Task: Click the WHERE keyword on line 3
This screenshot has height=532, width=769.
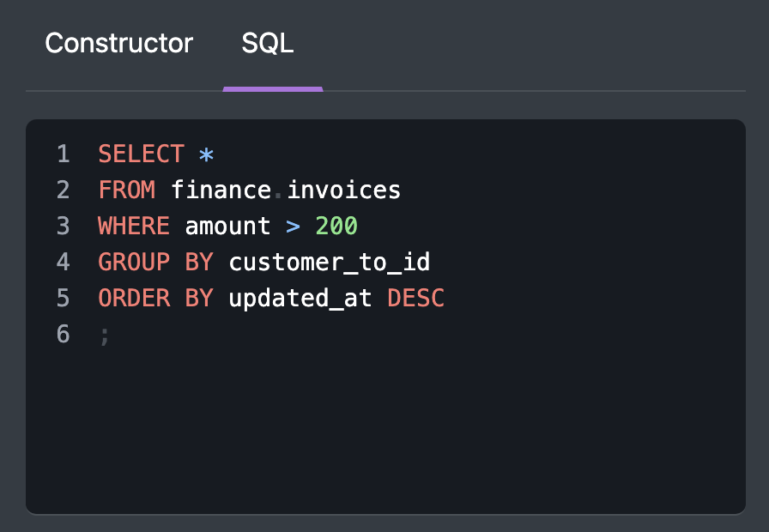Action: [134, 227]
